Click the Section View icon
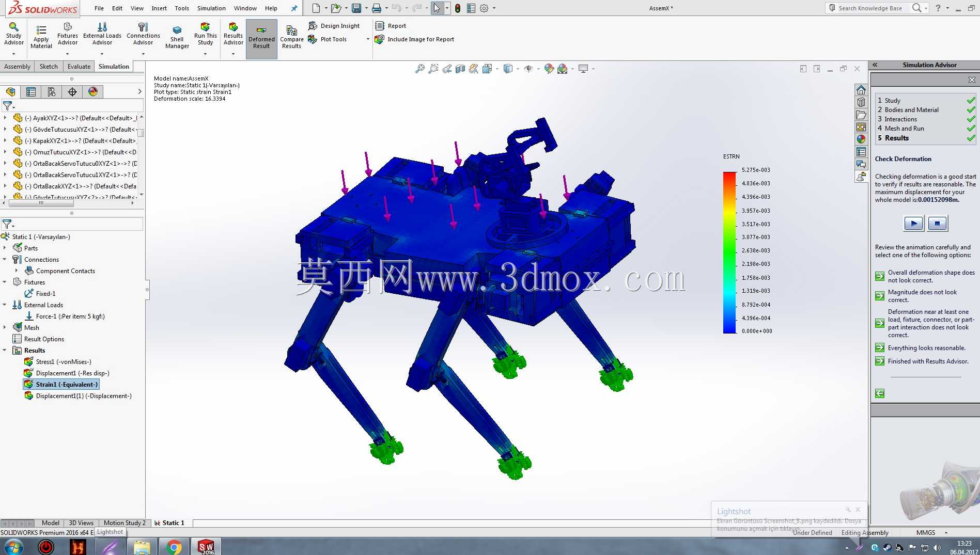This screenshot has height=555, width=980. click(460, 69)
